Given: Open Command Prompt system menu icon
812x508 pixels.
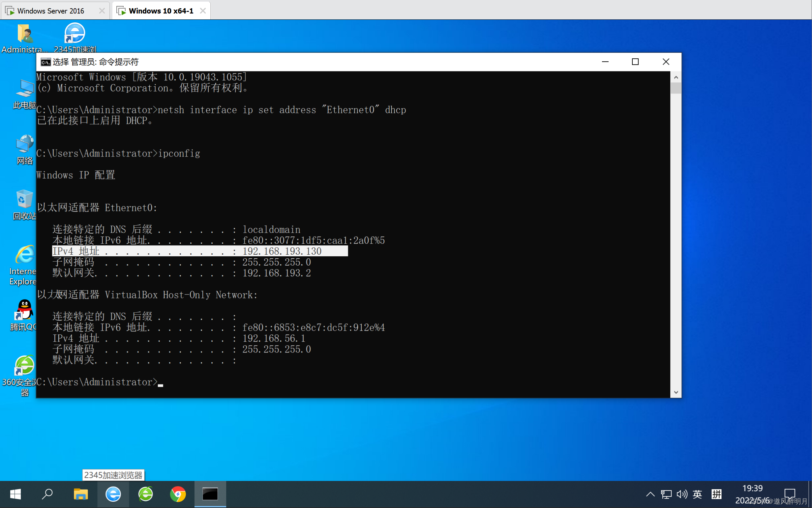Looking at the screenshot, I should click(45, 62).
